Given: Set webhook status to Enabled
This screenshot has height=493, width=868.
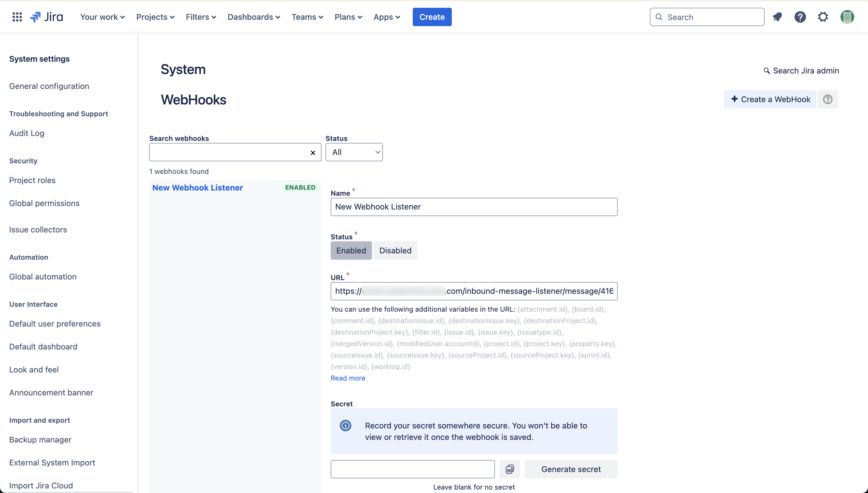Looking at the screenshot, I should [351, 251].
